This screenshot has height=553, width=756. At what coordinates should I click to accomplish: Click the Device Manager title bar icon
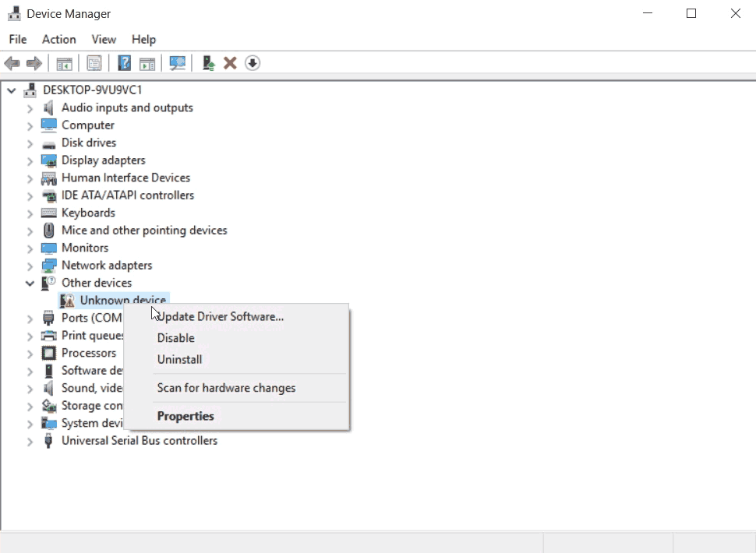click(x=15, y=13)
